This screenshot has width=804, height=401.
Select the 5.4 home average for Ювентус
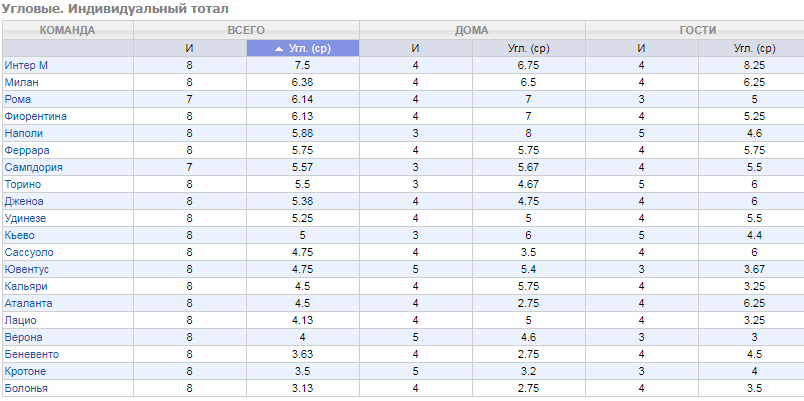529,269
